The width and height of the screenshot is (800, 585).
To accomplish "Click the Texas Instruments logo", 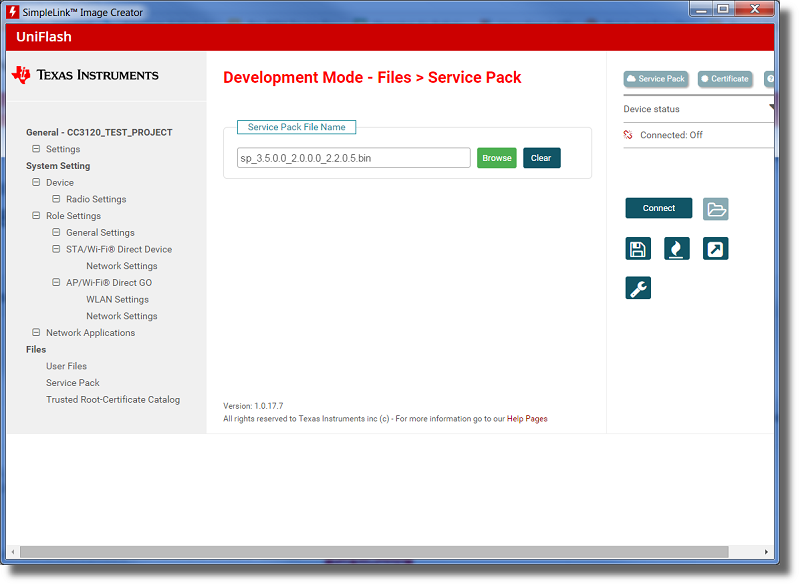I will [85, 75].
